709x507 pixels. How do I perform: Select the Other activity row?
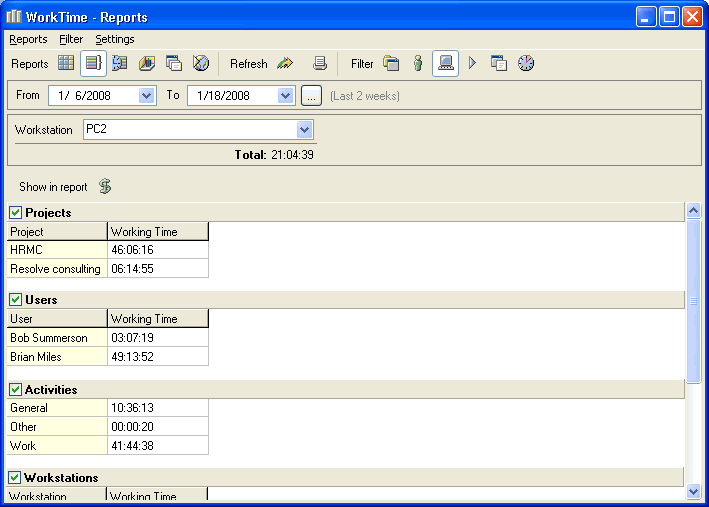(108, 427)
